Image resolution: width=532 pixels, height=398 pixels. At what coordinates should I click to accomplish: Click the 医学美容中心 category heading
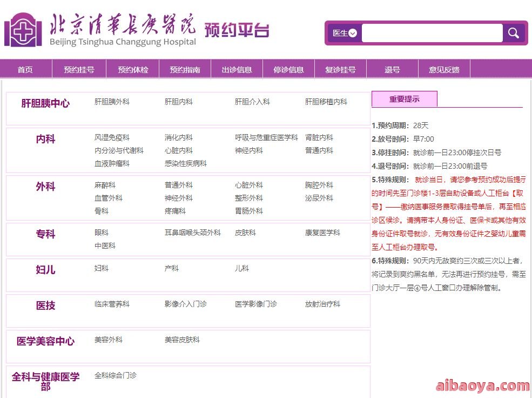(45, 341)
